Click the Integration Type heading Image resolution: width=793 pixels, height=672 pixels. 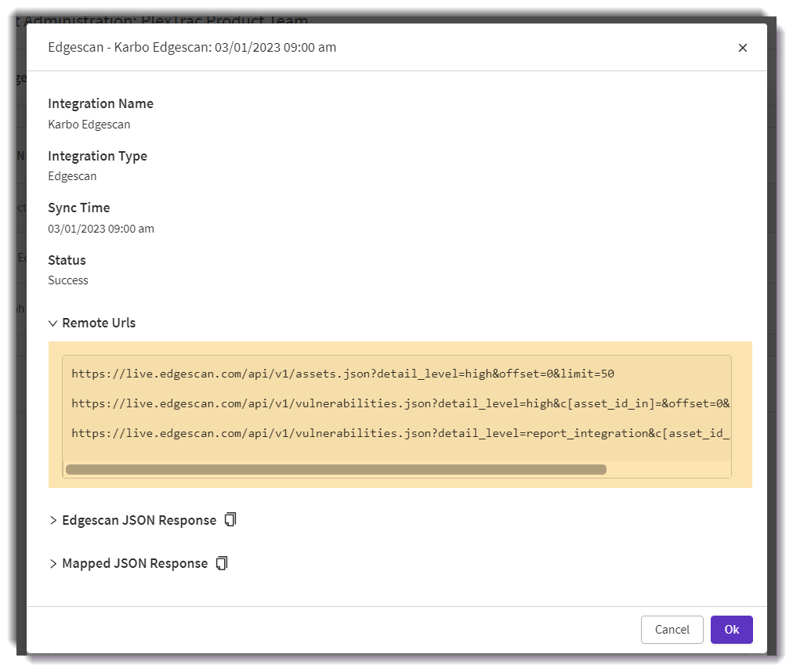(x=98, y=156)
